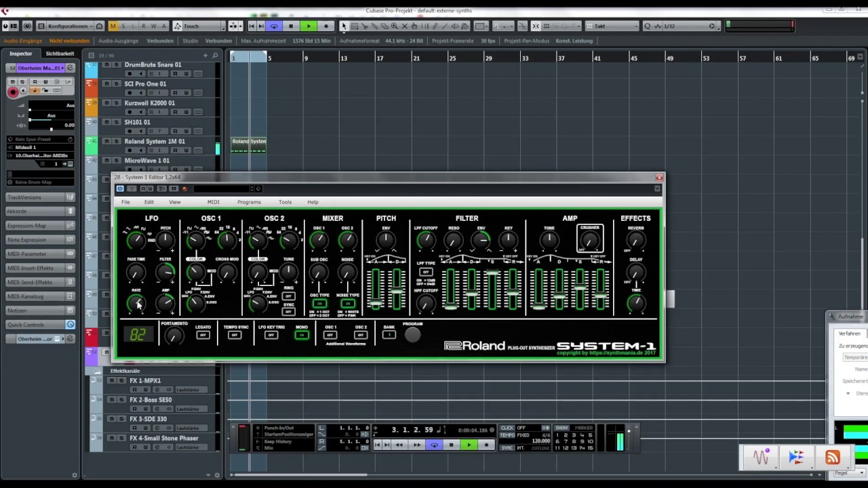Deactivate all Mute states with M button
Viewport: 868px width, 488px height.
(113, 26)
